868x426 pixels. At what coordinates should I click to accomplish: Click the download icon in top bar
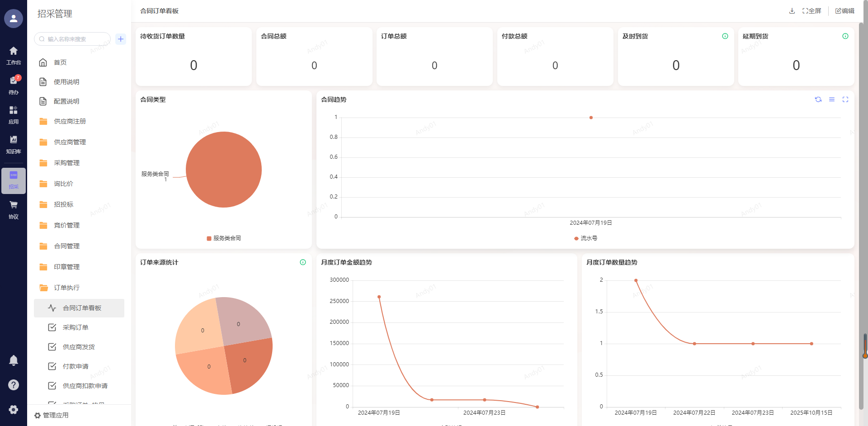pyautogui.click(x=792, y=11)
